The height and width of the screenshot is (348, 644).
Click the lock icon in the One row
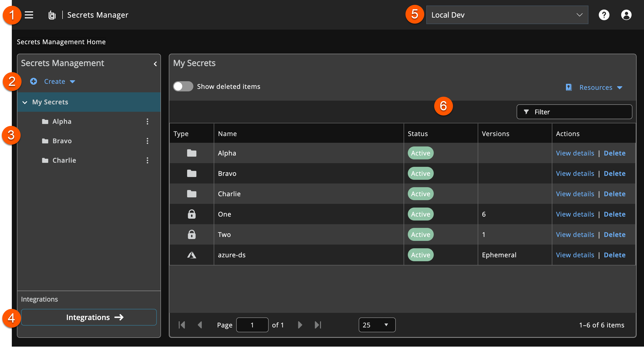pos(192,214)
